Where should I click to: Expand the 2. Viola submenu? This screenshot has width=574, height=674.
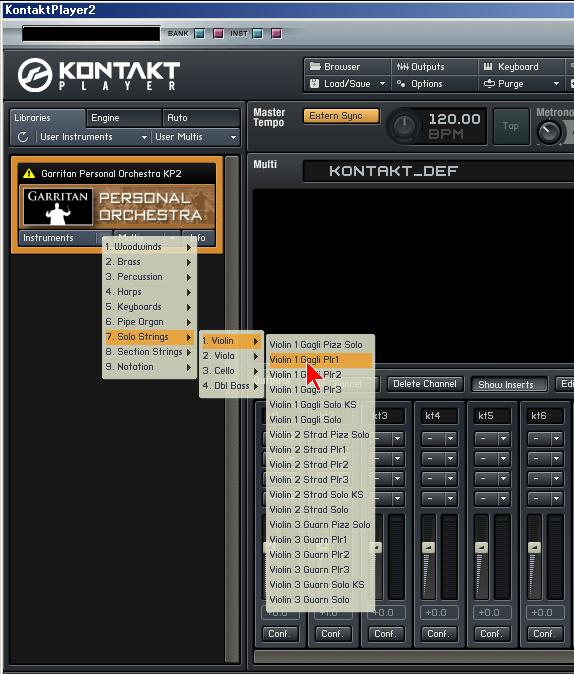pyautogui.click(x=231, y=356)
